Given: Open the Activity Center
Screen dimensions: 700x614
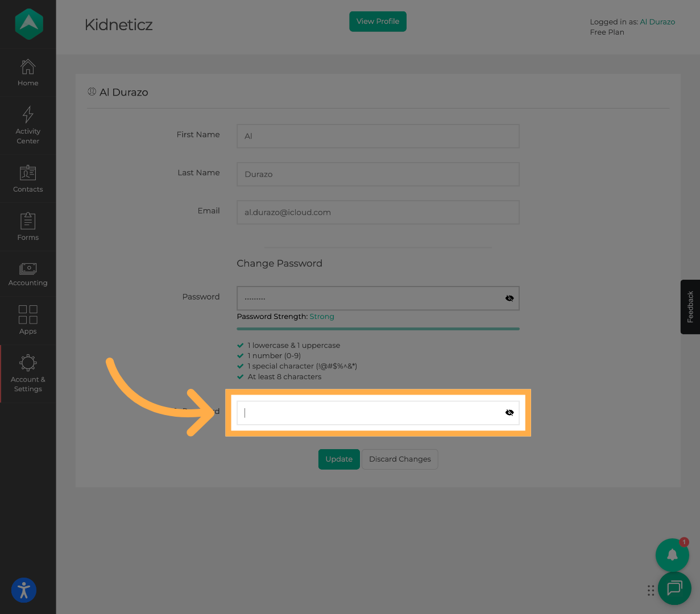Looking at the screenshot, I should click(27, 125).
